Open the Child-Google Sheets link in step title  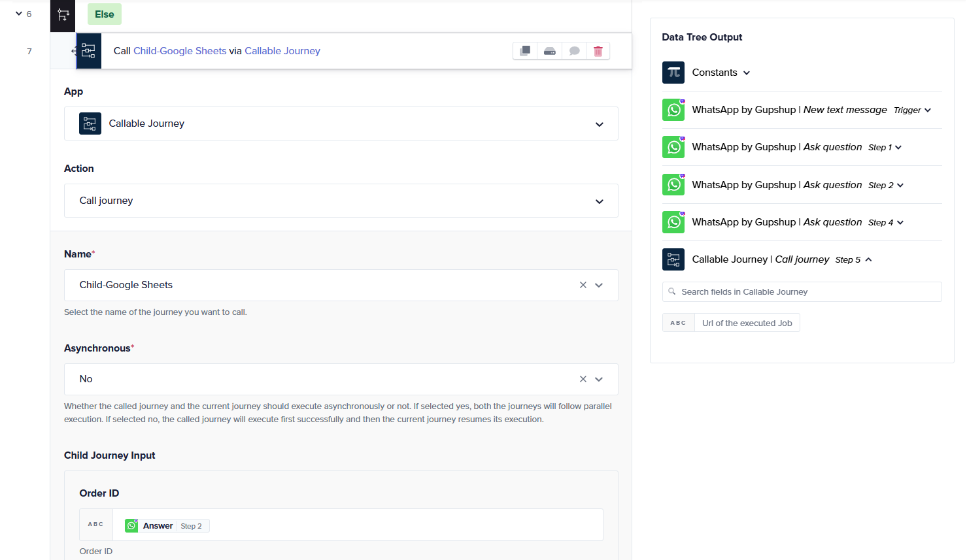pyautogui.click(x=180, y=51)
